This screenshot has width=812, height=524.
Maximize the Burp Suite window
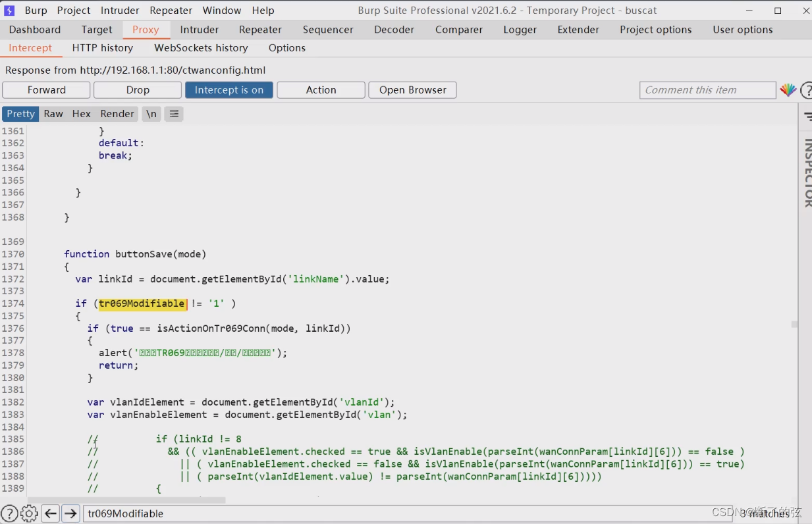click(x=778, y=11)
